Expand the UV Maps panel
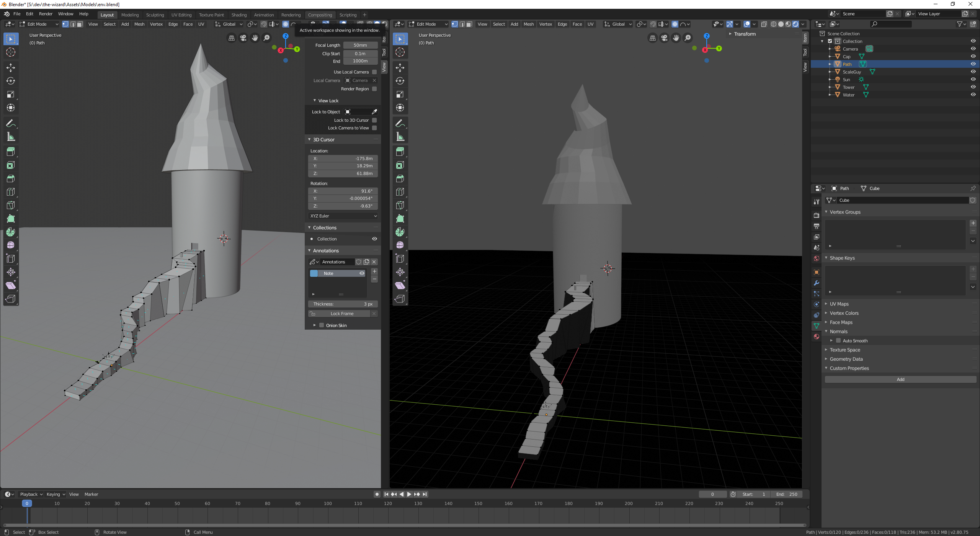The image size is (980, 536). [x=839, y=304]
